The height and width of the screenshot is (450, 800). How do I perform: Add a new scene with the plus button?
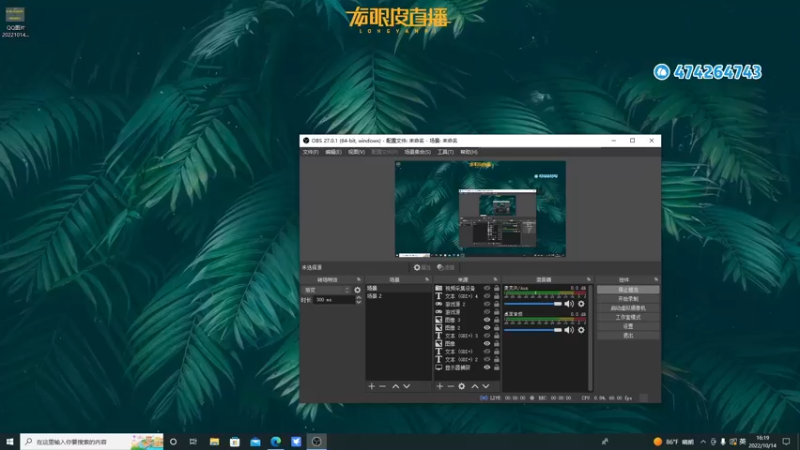[371, 386]
